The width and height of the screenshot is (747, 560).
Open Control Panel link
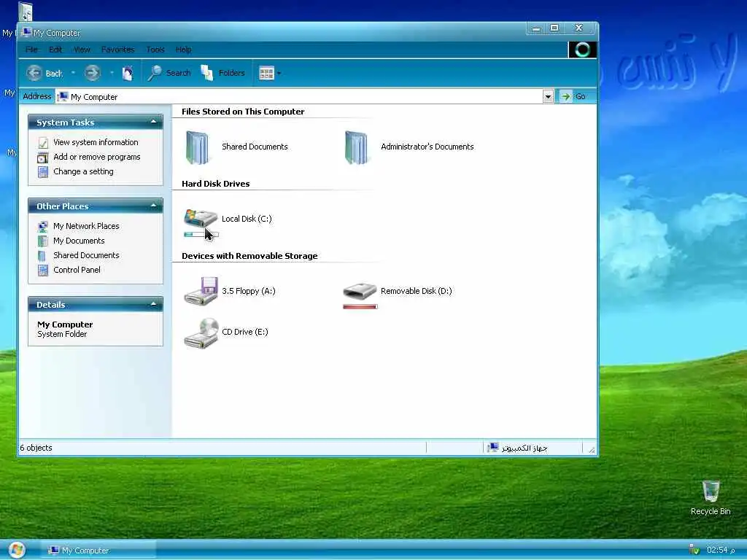pos(77,270)
